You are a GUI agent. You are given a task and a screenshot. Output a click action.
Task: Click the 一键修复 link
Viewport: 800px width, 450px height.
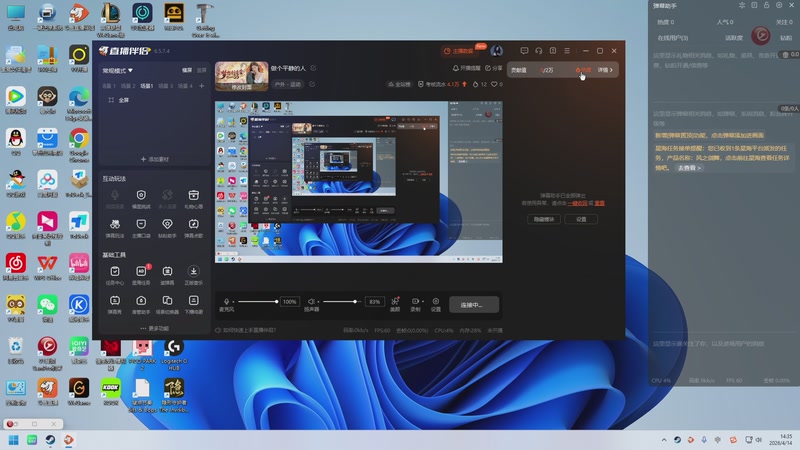pos(577,203)
